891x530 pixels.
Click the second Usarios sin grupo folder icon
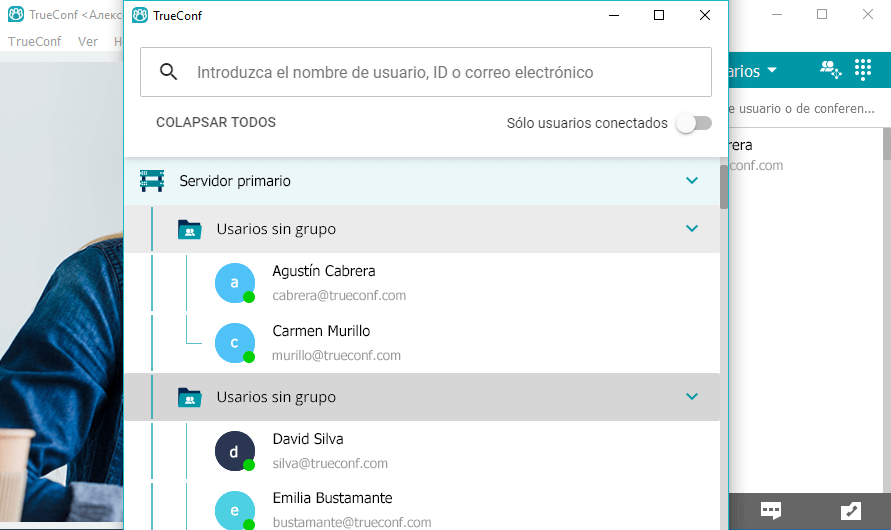[x=189, y=397]
